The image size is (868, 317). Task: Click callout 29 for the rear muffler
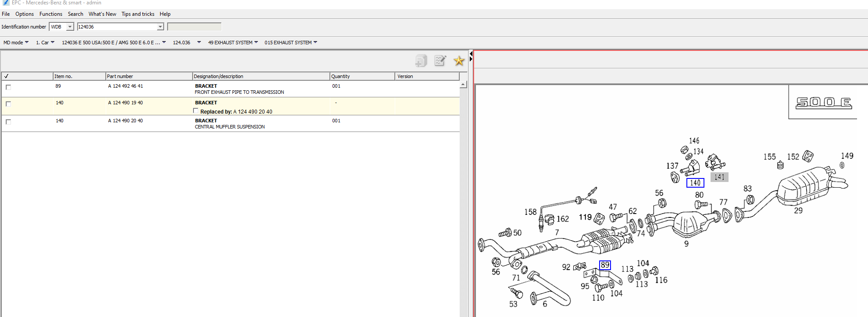point(798,210)
